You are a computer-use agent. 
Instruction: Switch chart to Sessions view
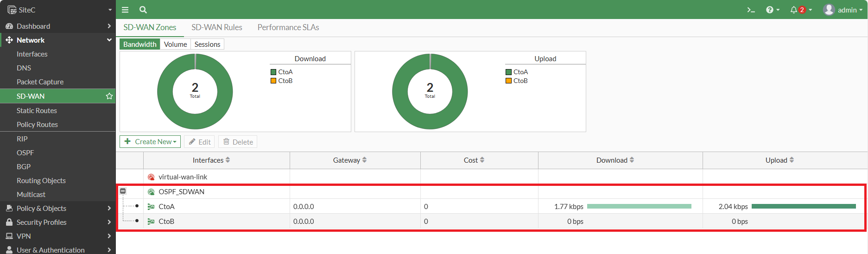point(207,44)
